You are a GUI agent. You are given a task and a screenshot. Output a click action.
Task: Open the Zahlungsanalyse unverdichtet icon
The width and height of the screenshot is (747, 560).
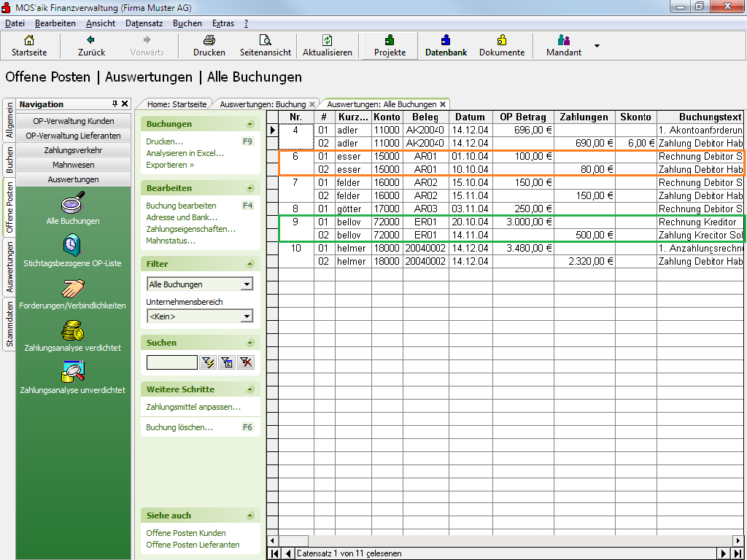point(73,372)
